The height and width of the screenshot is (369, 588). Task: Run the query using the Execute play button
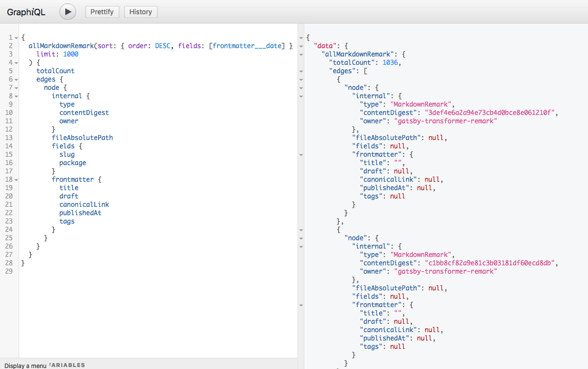point(67,11)
